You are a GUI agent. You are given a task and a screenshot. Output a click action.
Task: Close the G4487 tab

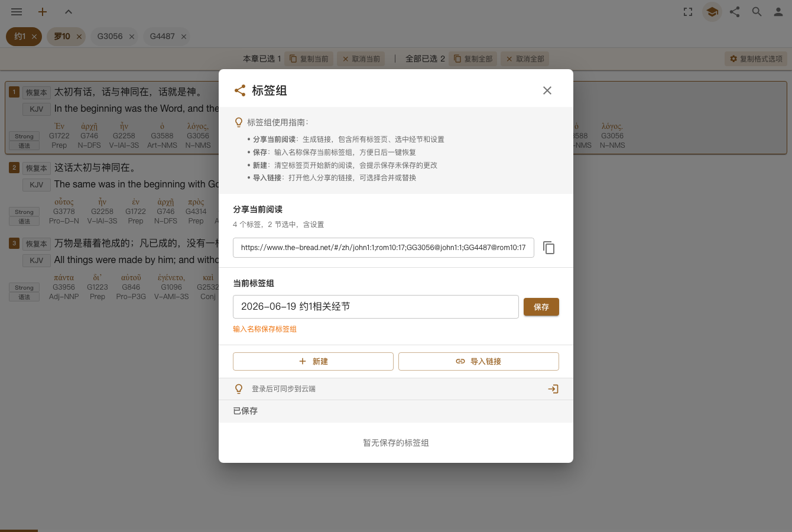pyautogui.click(x=184, y=37)
